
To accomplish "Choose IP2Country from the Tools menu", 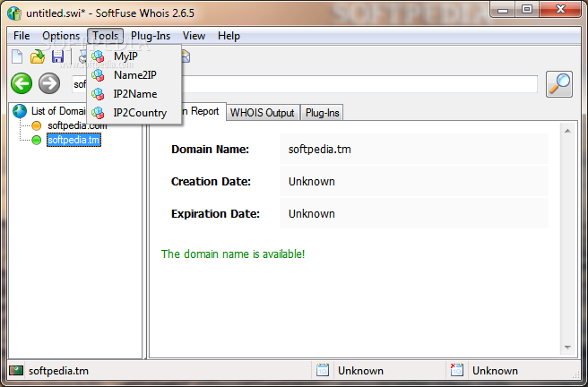I will [134, 112].
